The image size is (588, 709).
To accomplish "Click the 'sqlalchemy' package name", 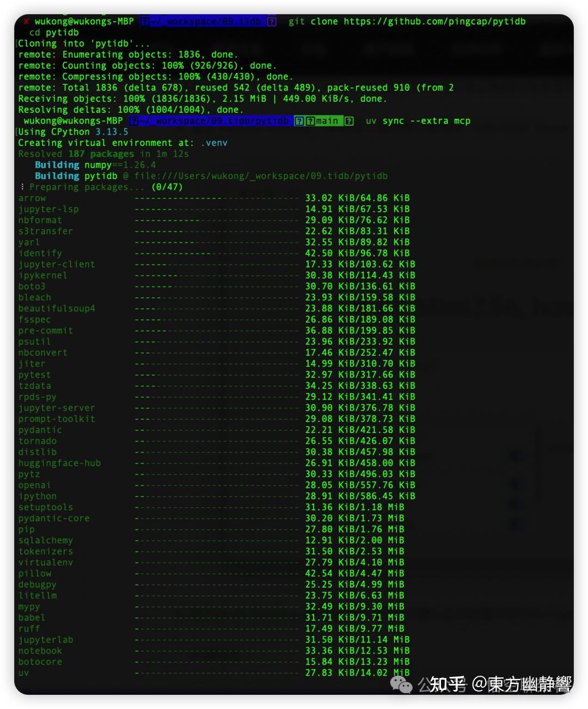I will (45, 540).
